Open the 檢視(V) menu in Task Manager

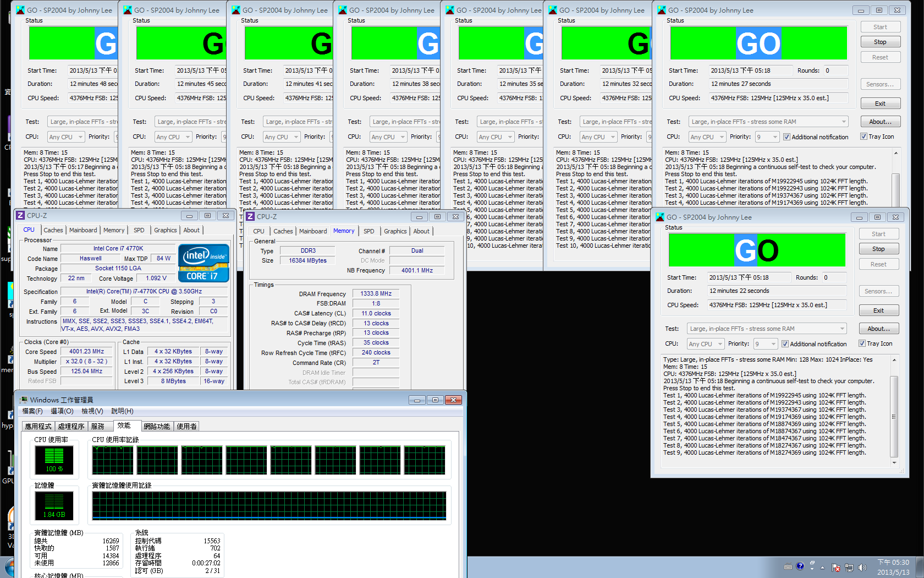[92, 411]
